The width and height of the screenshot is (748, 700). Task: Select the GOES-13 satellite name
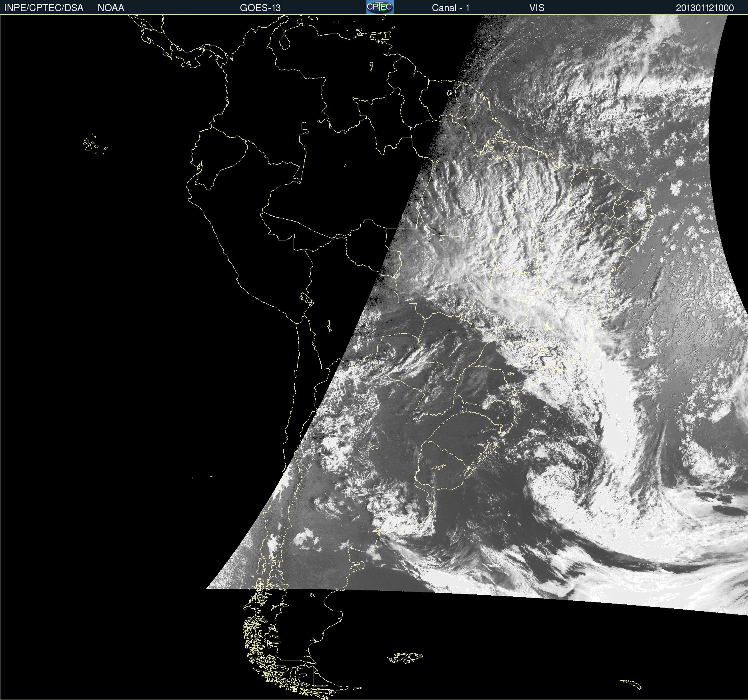(x=260, y=8)
